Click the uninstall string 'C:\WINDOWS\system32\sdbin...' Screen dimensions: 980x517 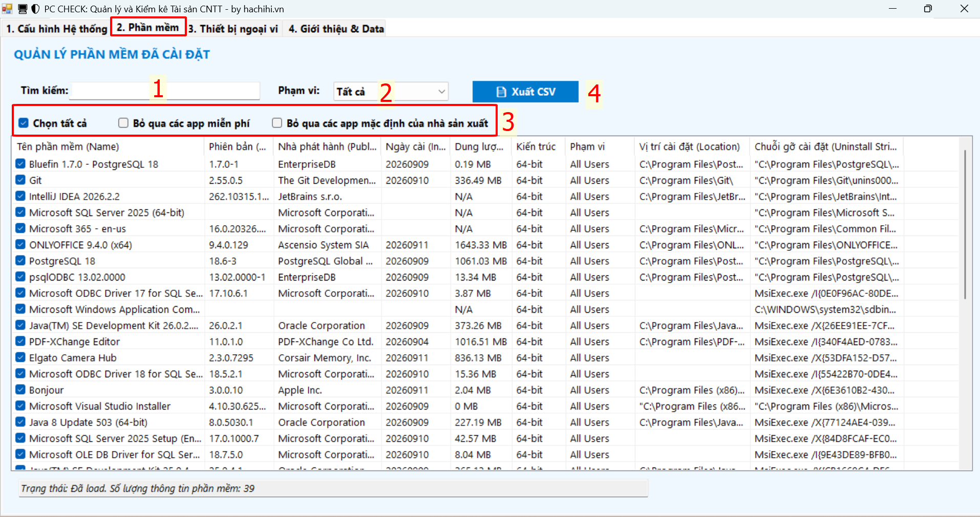pyautogui.click(x=825, y=310)
